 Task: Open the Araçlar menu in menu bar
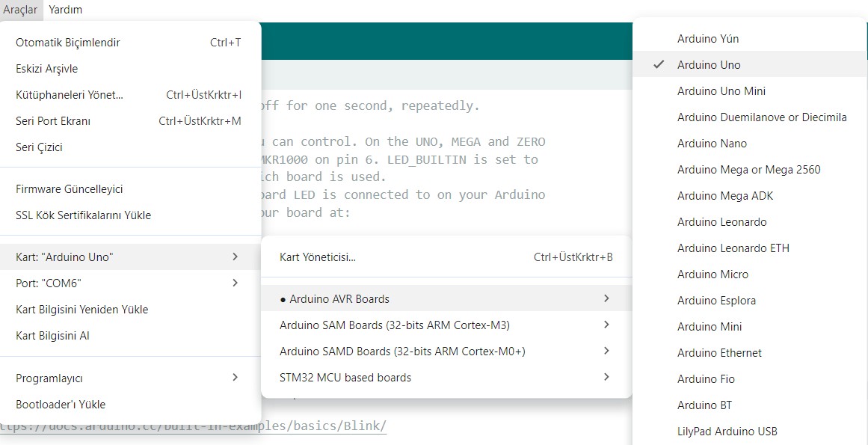click(x=20, y=10)
